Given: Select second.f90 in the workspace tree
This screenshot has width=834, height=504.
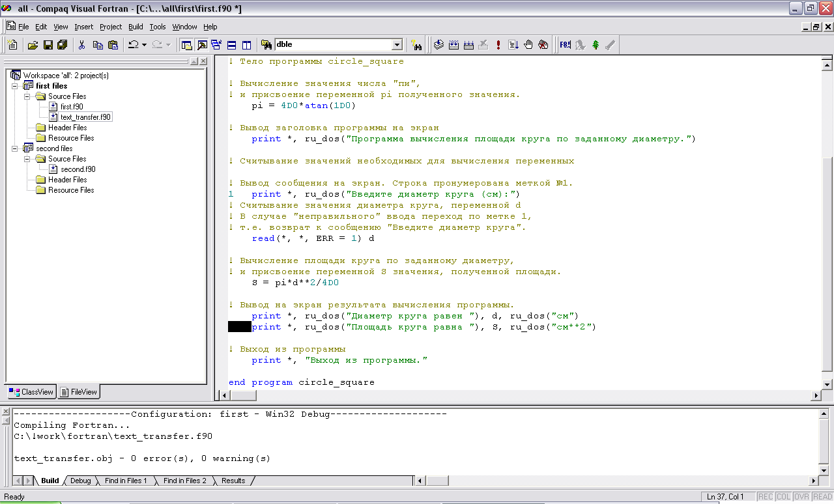Looking at the screenshot, I should tap(78, 169).
